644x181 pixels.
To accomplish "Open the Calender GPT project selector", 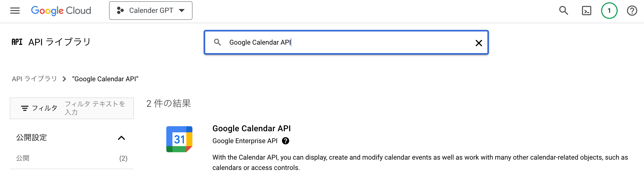I will (151, 11).
